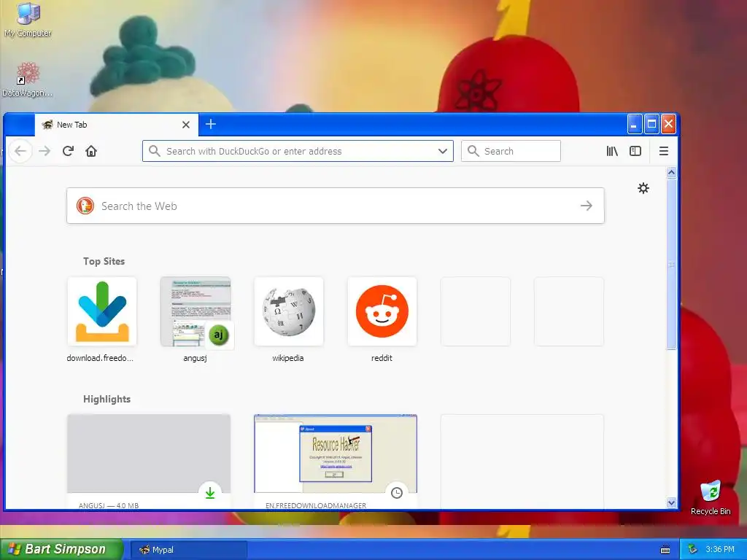Image resolution: width=747 pixels, height=560 pixels.
Task: Open the Library bookshelf icon
Action: [x=612, y=151]
